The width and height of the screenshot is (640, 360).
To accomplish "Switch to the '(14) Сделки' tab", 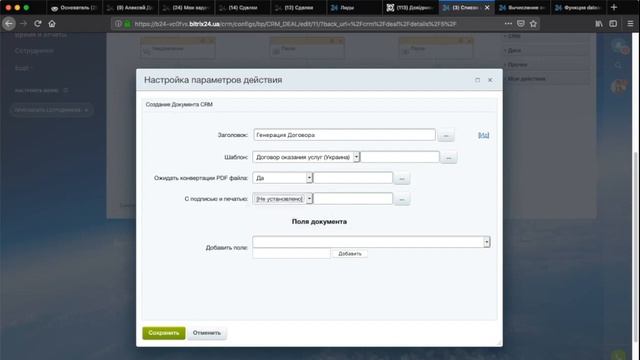I will coord(242,7).
